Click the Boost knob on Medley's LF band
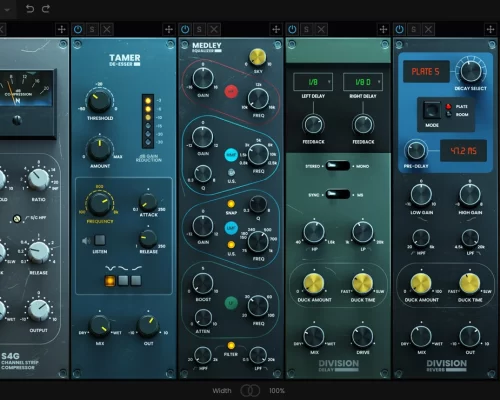The width and height of the screenshot is (500, 400). [x=203, y=283]
